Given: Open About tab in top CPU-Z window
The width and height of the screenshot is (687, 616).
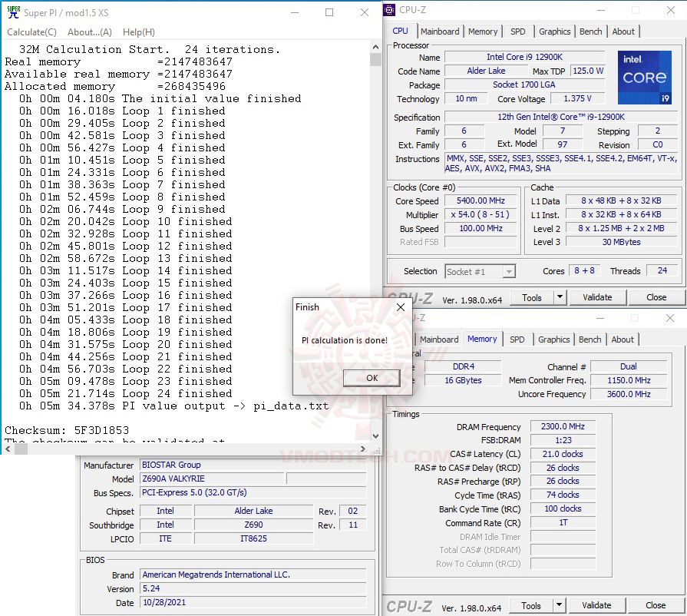Looking at the screenshot, I should (623, 31).
